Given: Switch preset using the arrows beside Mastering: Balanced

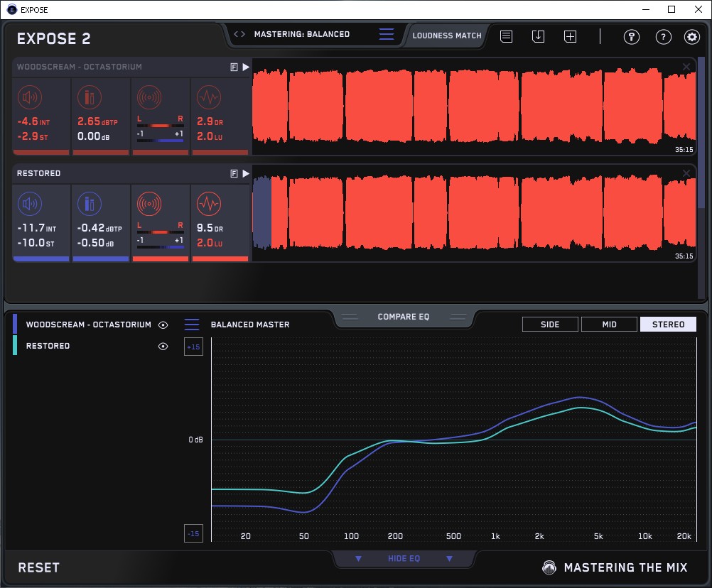Looking at the screenshot, I should [x=239, y=34].
